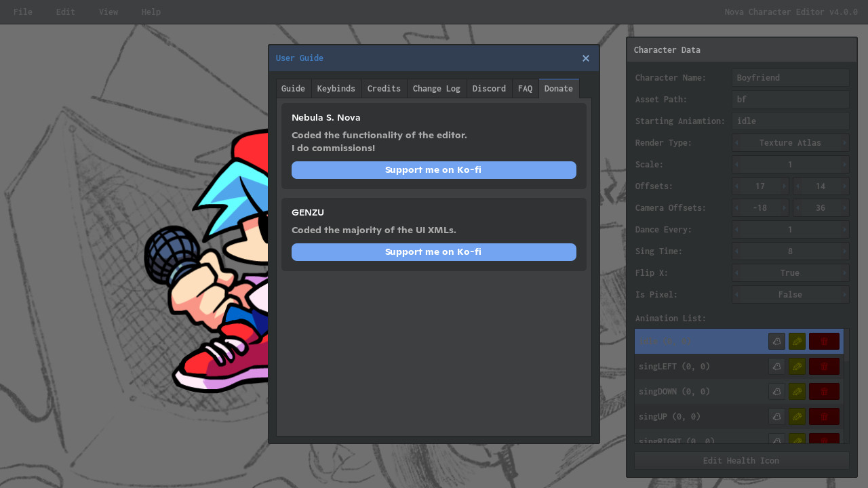
Task: Click the ghost icon on the singUP row
Action: tap(776, 417)
